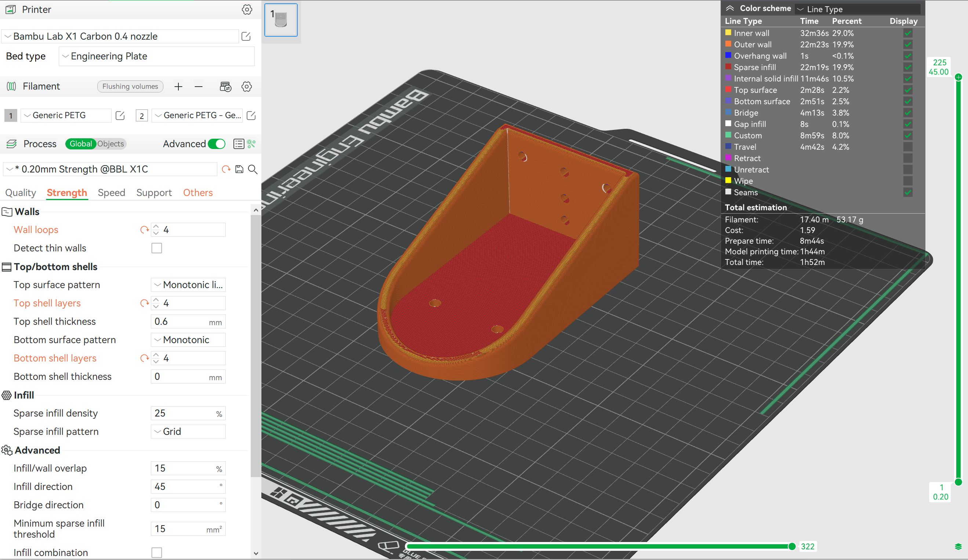Reset Wall loops to default value
This screenshot has height=560, width=968.
(144, 230)
